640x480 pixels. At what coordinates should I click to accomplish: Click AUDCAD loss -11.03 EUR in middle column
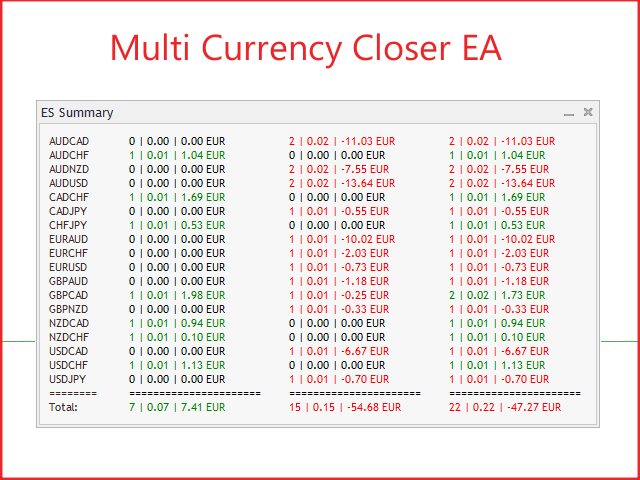[368, 141]
